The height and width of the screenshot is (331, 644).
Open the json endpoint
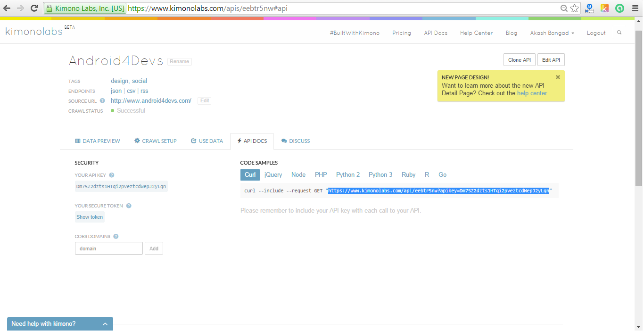point(116,91)
